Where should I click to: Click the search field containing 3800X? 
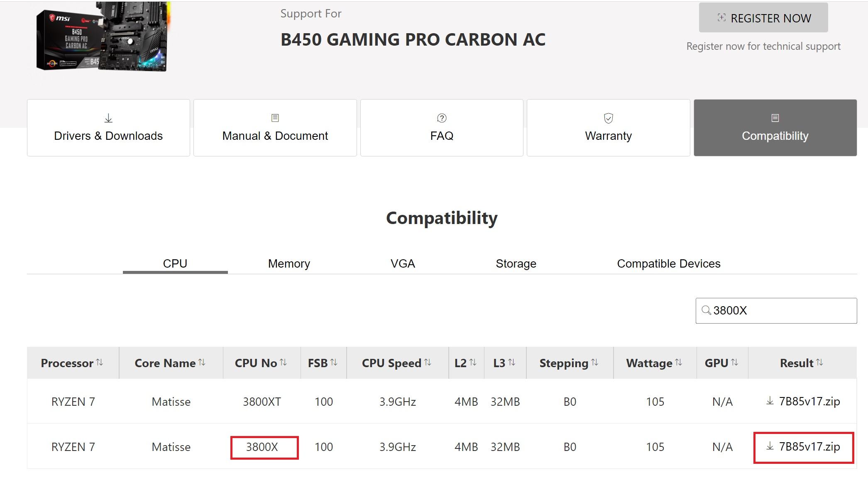click(776, 311)
